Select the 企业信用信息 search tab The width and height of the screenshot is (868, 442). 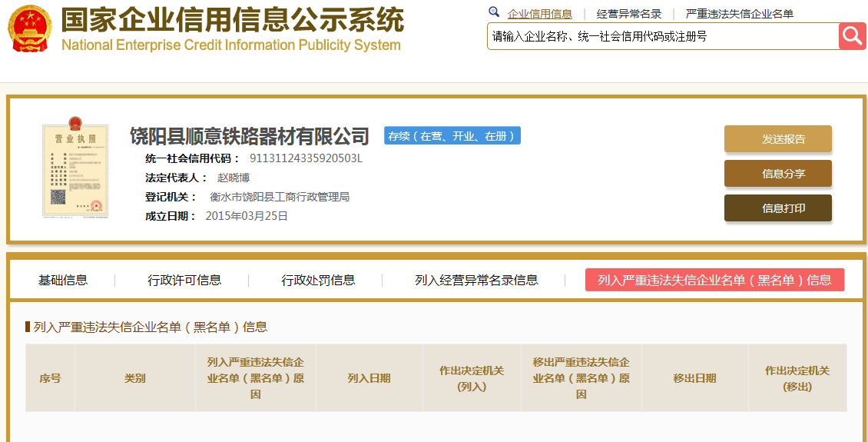(x=540, y=14)
